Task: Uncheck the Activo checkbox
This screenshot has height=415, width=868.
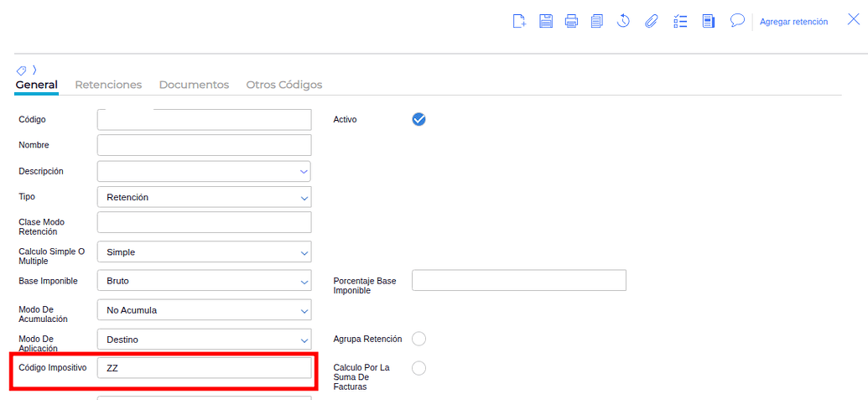Action: (419, 119)
